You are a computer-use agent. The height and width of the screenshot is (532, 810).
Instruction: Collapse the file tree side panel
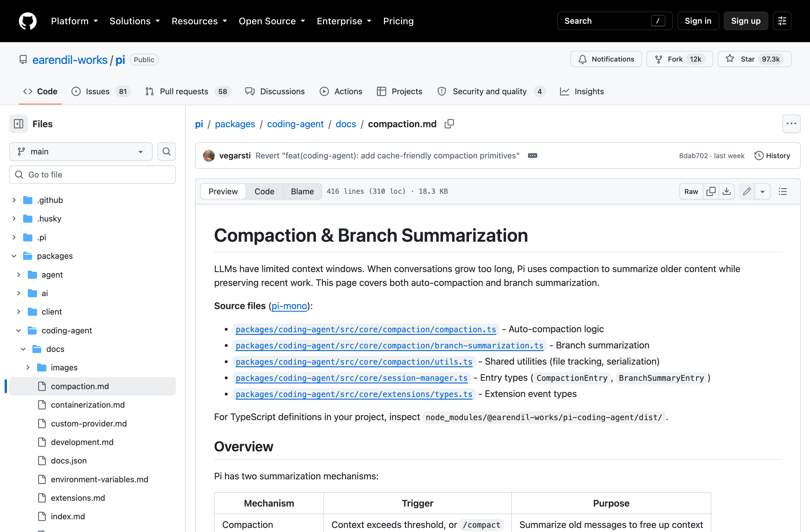[19, 124]
